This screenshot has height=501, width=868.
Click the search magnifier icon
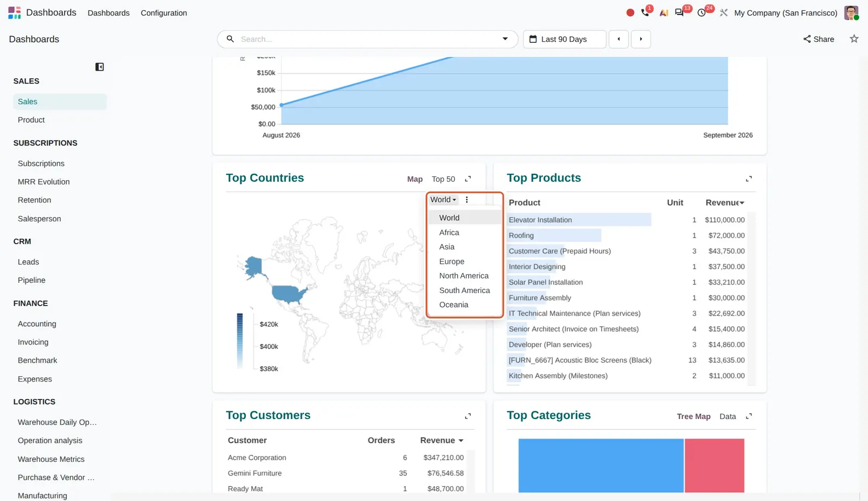coord(230,39)
